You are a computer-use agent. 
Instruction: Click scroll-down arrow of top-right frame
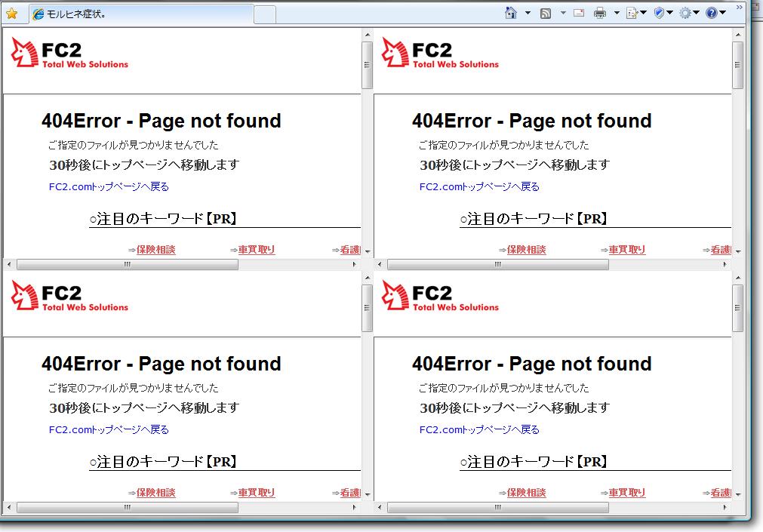(738, 251)
